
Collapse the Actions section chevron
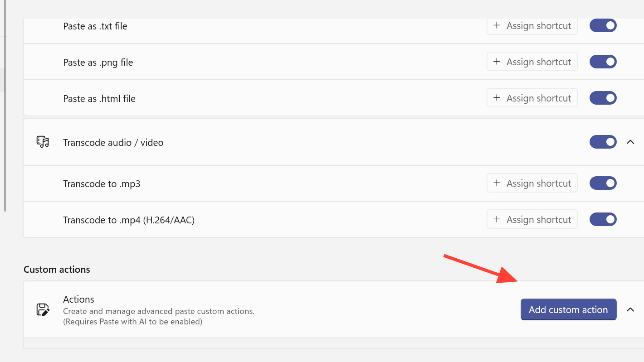pyautogui.click(x=630, y=310)
